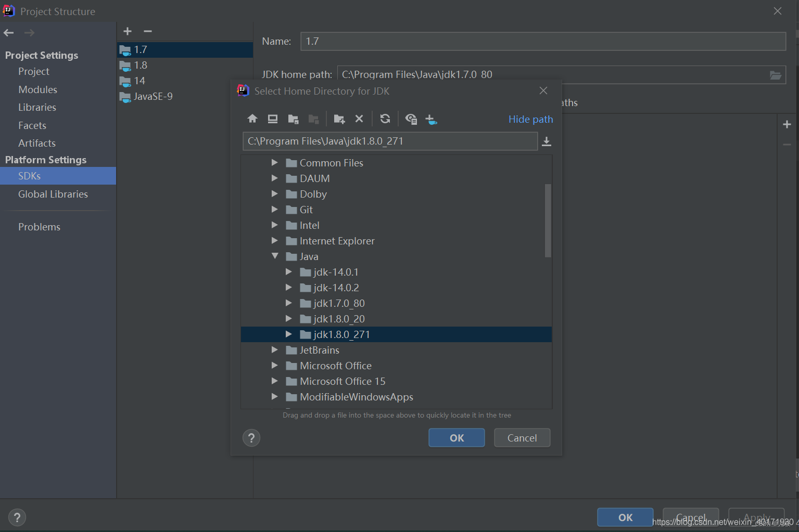Click the Java cup JDK detection icon
Screen dimensions: 799x532
tap(431, 119)
